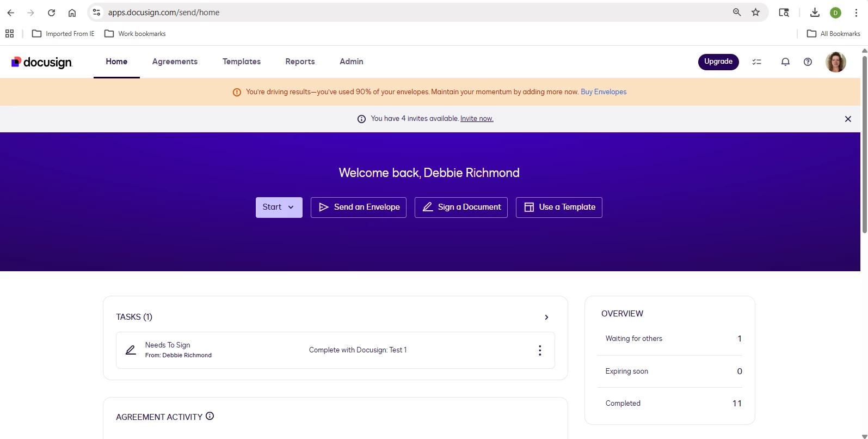The height and width of the screenshot is (439, 868).
Task: Click the TASKS (1) heading
Action: click(134, 317)
